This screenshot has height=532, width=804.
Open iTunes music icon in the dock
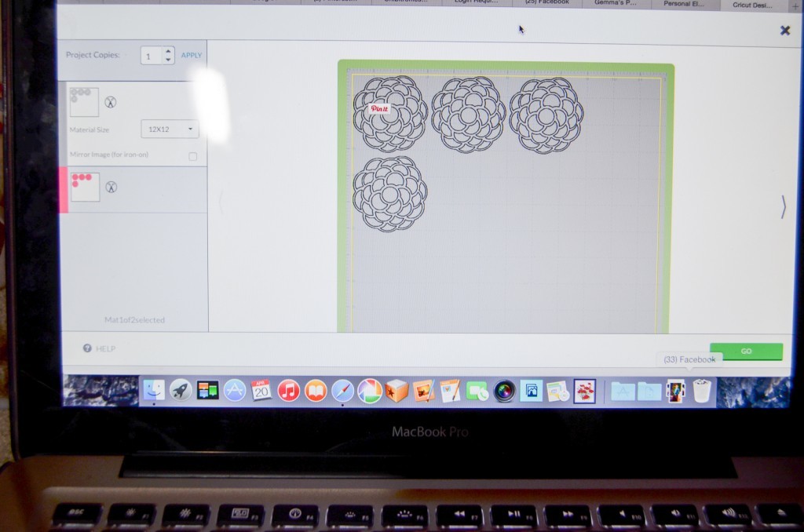tap(289, 391)
